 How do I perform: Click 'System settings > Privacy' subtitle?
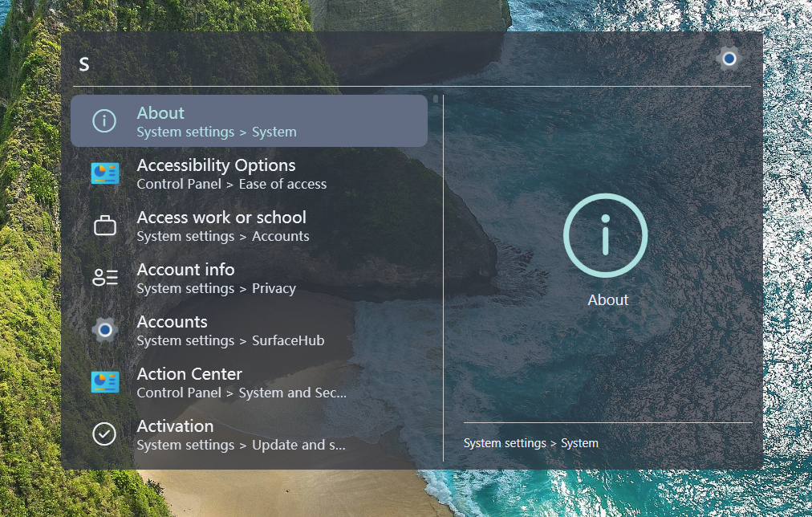click(x=217, y=288)
